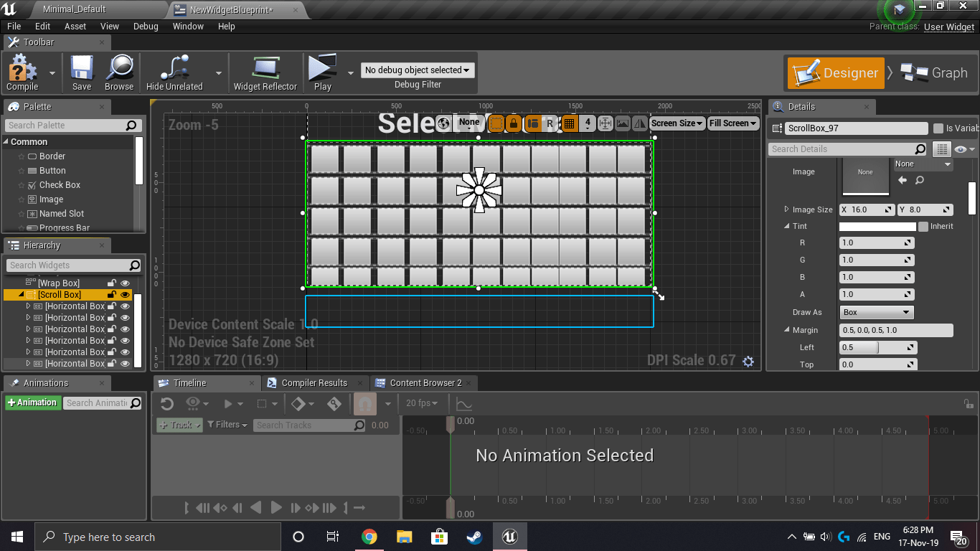Hide the Scroll Box with its eye icon
The width and height of the screenshot is (980, 551).
(125, 295)
